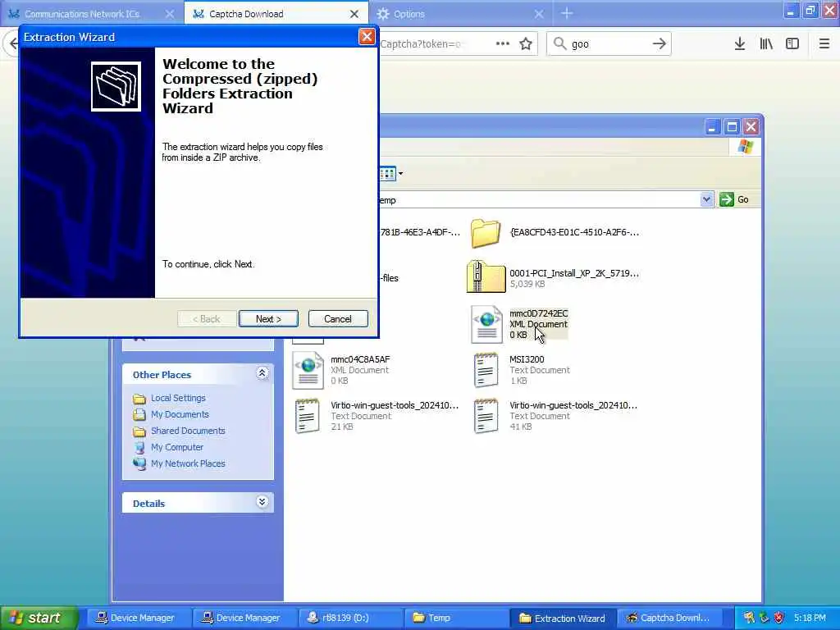The width and height of the screenshot is (840, 630).
Task: Select the 21 KB Virtio-win-guest-tools text file
Action: point(308,416)
